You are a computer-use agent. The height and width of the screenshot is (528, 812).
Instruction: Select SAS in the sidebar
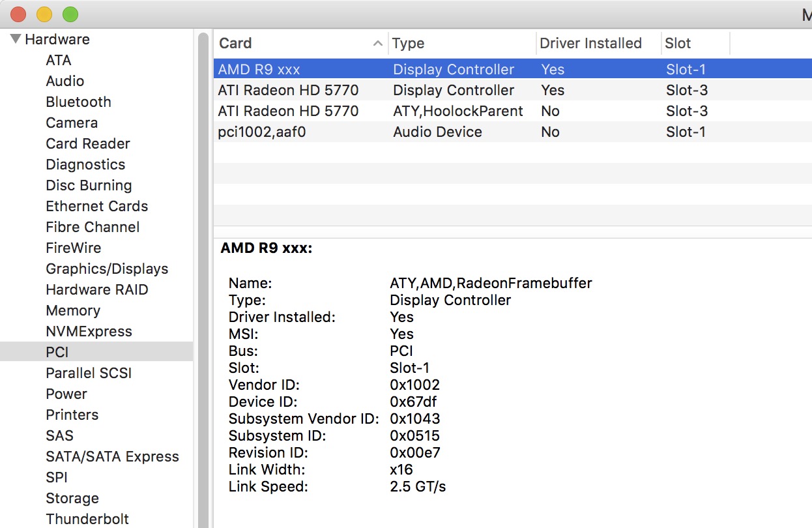[x=59, y=435]
